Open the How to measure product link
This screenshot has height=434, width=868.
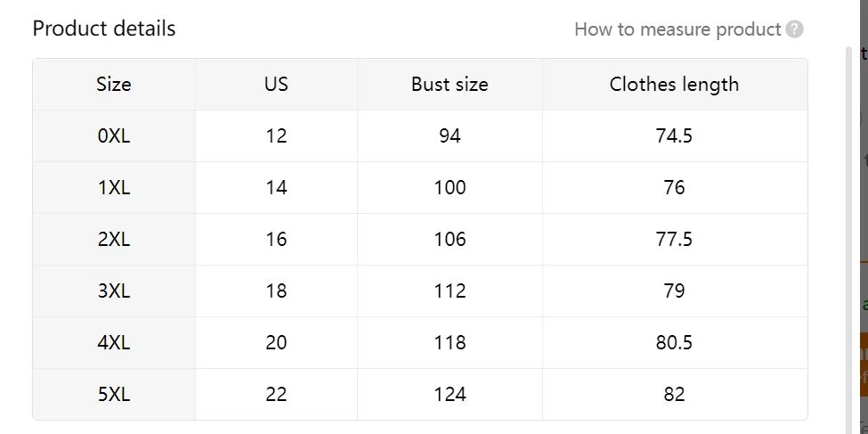coord(677,29)
